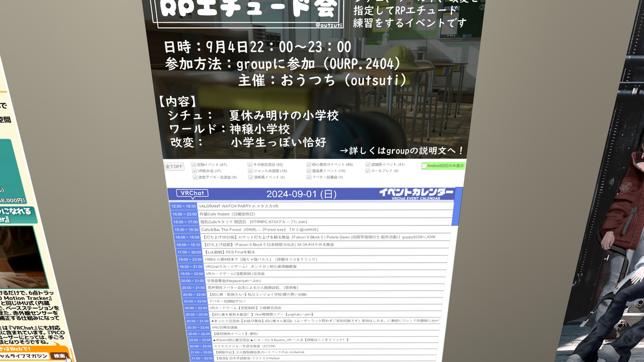Toggle the アバター試着会 (1) checkbox
644x362 pixels.
click(x=309, y=177)
